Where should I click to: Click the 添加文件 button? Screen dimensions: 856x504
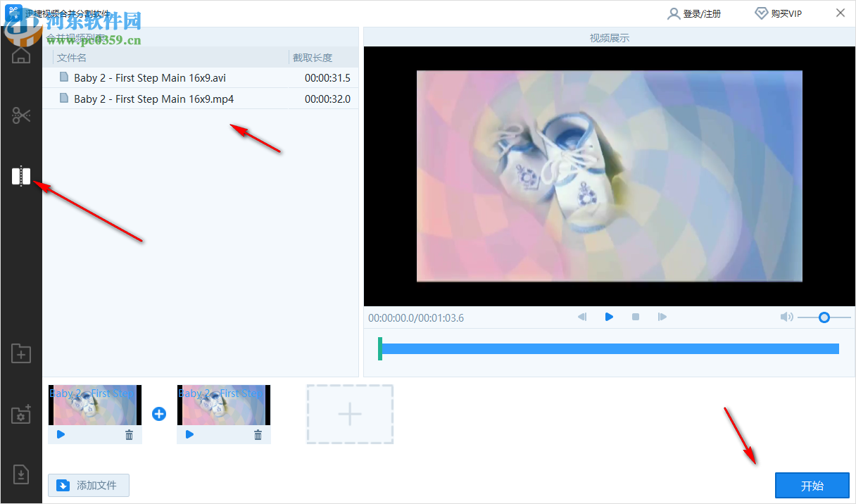point(89,485)
